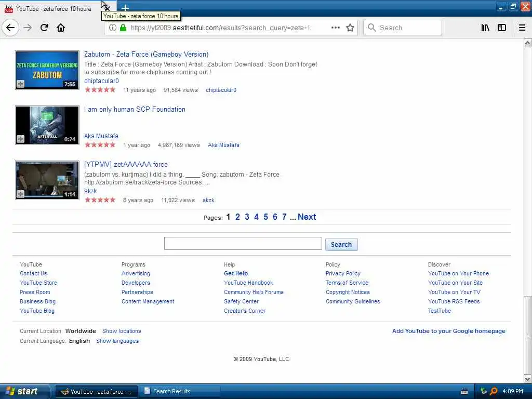This screenshot has height=399, width=532.
Task: Click the page Search button
Action: coord(341,244)
